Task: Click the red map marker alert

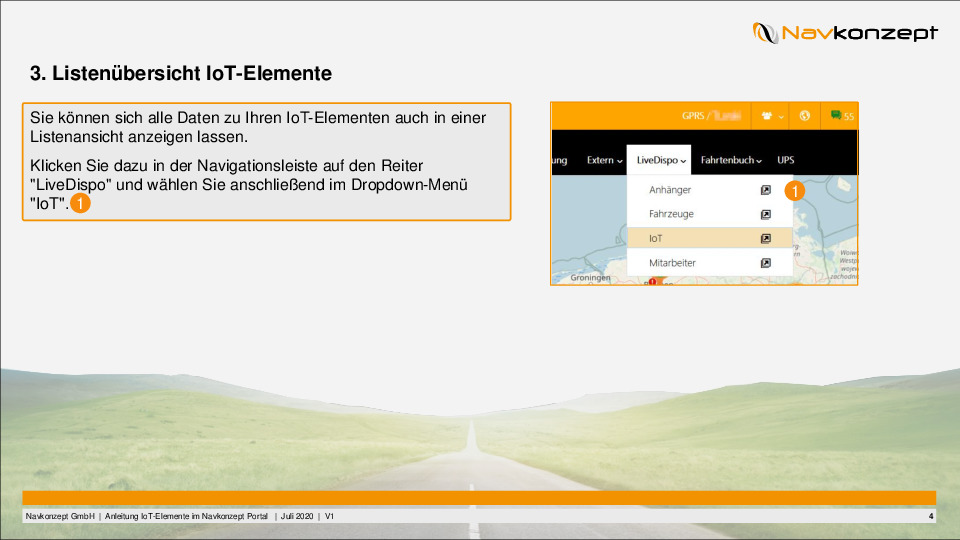Action: [x=653, y=282]
